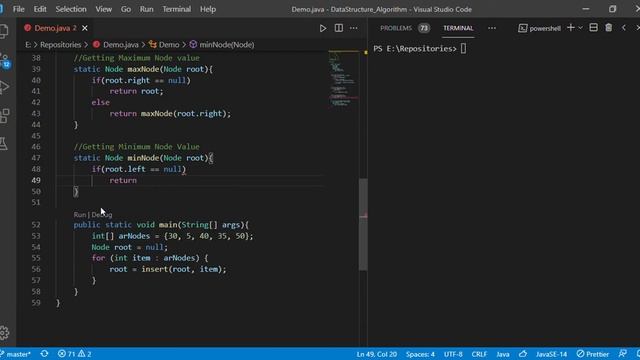Click the Java status thumbs icon
The width and height of the screenshot is (640, 360).
[x=523, y=354]
